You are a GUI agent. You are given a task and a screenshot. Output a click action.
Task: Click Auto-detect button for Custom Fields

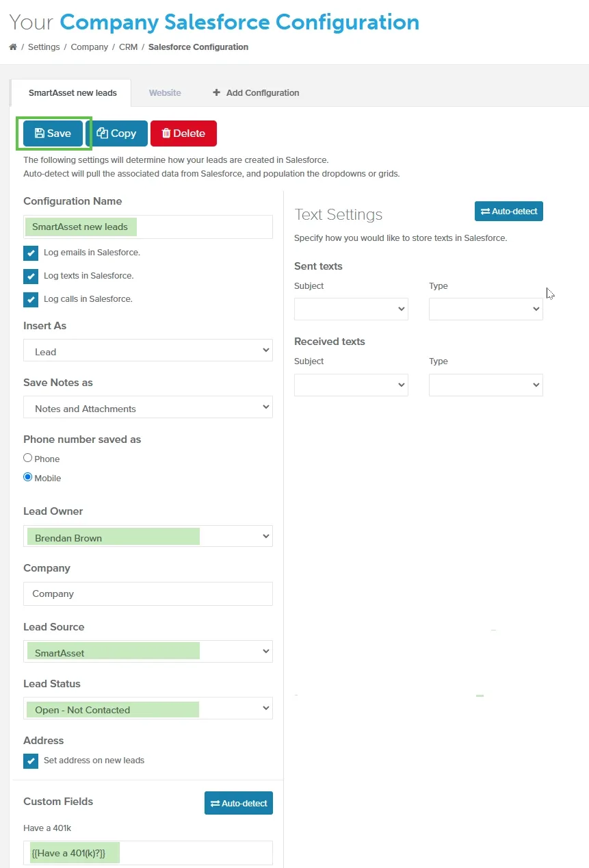[239, 803]
